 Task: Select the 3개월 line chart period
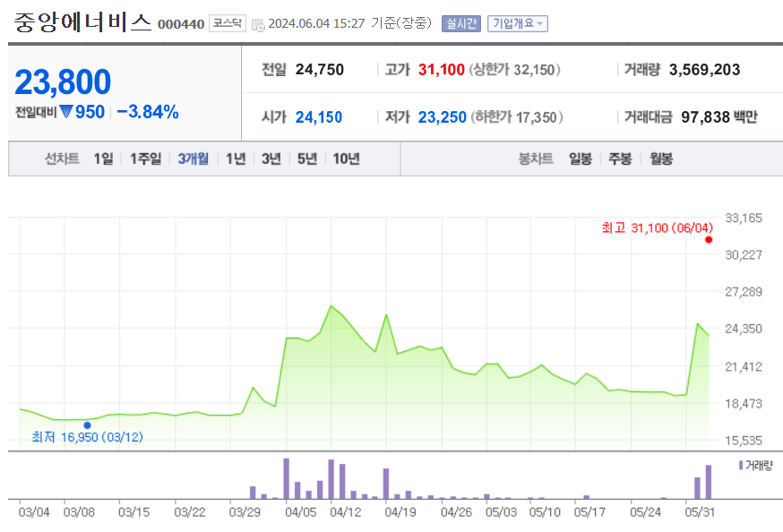coord(194,159)
